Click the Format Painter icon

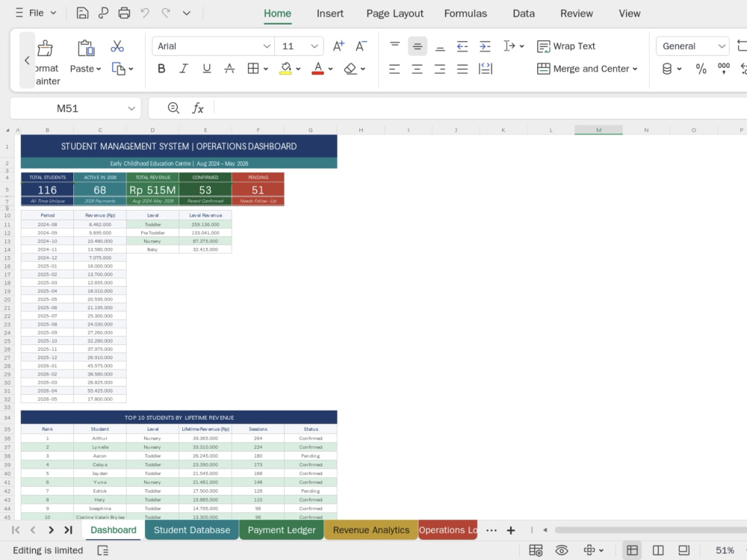tap(46, 48)
